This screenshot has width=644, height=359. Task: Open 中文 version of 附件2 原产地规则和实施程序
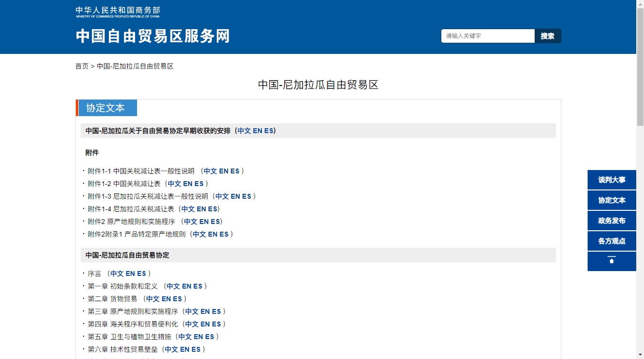point(191,222)
